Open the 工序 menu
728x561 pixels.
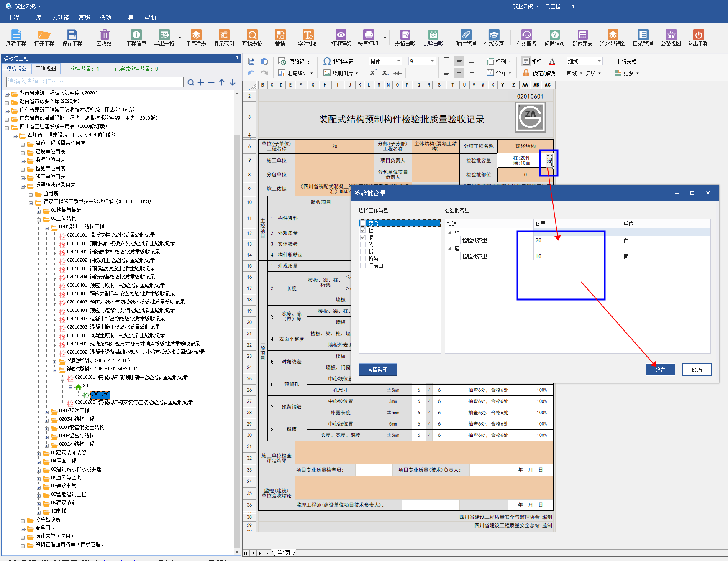point(36,18)
